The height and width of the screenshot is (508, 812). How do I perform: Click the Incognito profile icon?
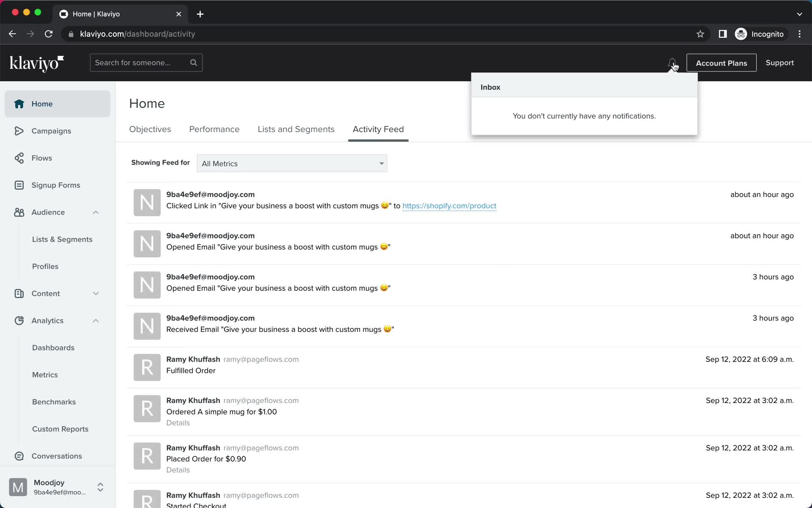(x=741, y=34)
